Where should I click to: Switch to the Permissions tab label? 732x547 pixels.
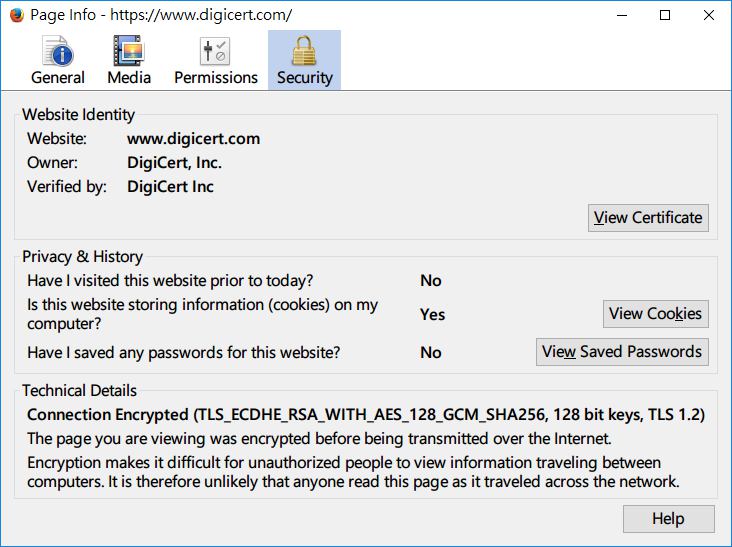pyautogui.click(x=216, y=77)
